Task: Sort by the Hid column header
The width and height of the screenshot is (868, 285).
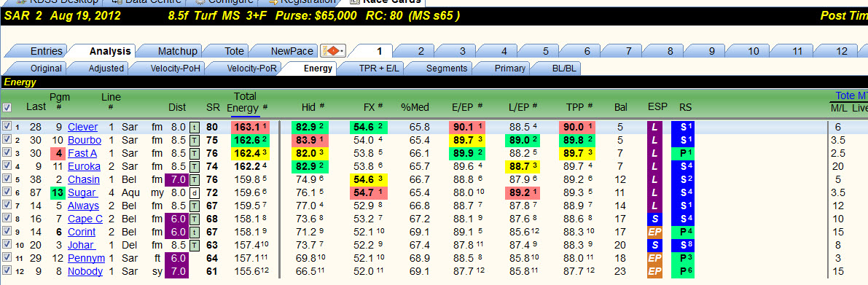Action: pyautogui.click(x=309, y=107)
